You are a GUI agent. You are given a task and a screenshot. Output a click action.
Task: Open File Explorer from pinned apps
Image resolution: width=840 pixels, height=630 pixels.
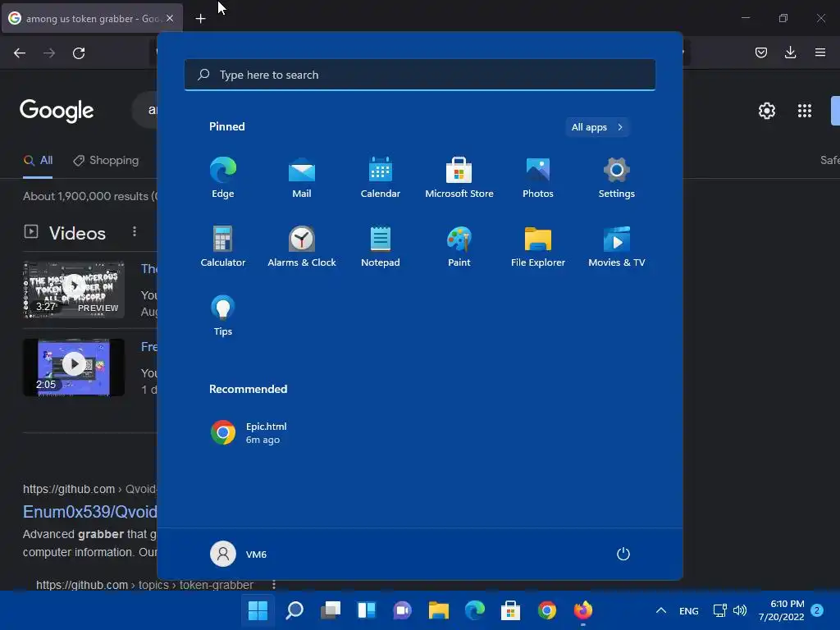click(538, 246)
